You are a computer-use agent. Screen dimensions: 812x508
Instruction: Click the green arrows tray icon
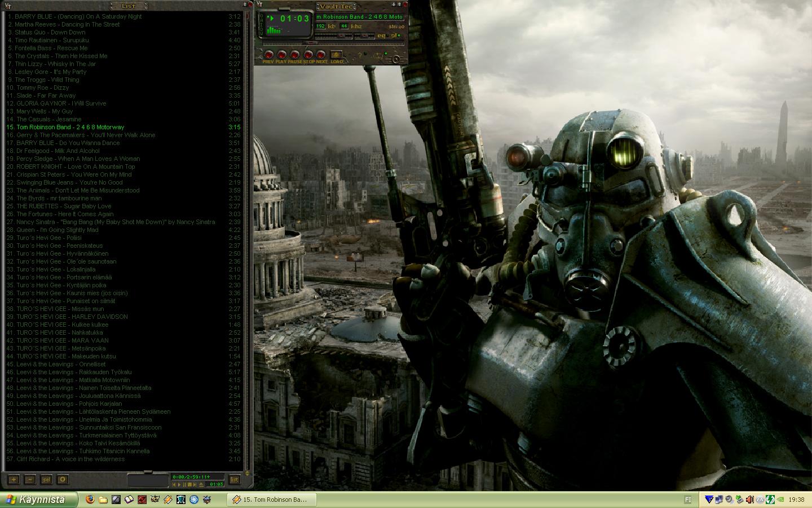pyautogui.click(x=770, y=500)
